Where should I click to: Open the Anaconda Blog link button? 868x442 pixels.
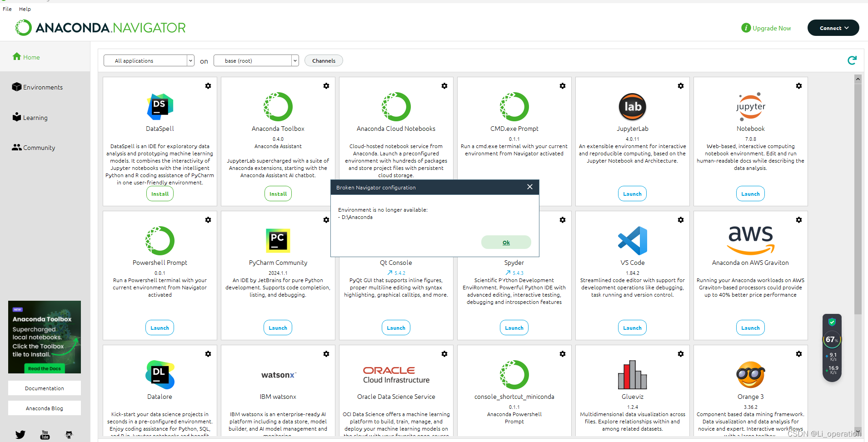click(x=45, y=408)
